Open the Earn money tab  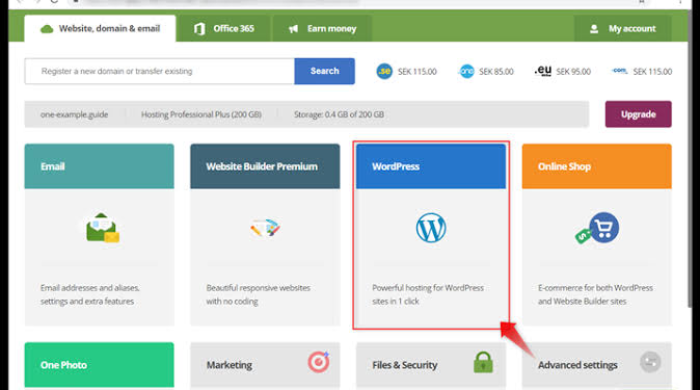[322, 29]
